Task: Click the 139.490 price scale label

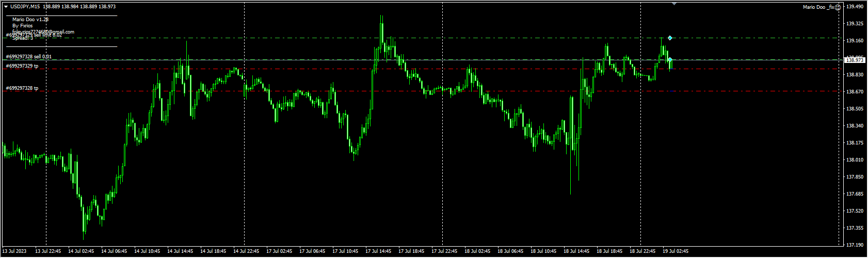Action: coord(855,7)
